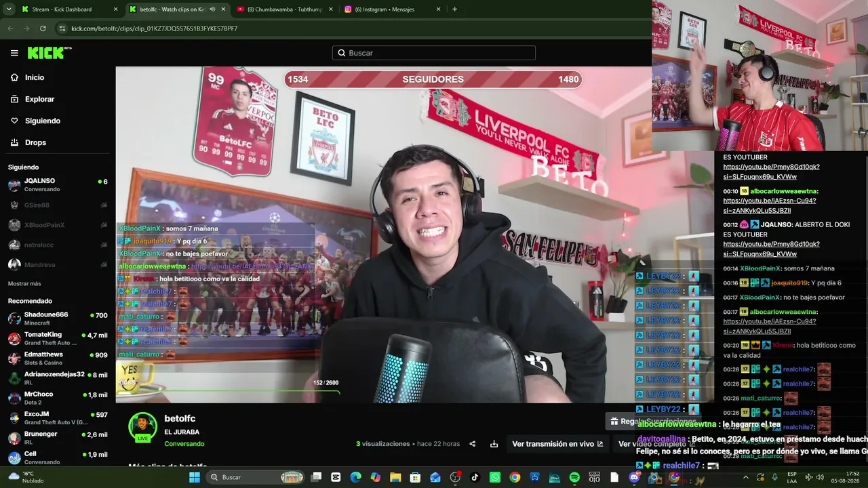This screenshot has width=868, height=488.
Task: Open recommended channel ExcoJM
Action: point(58,418)
